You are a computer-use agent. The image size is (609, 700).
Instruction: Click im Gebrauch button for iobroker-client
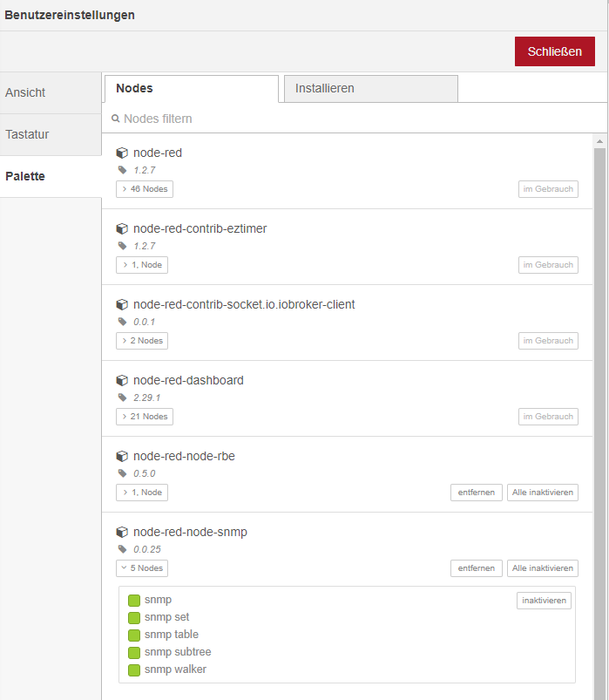[548, 341]
